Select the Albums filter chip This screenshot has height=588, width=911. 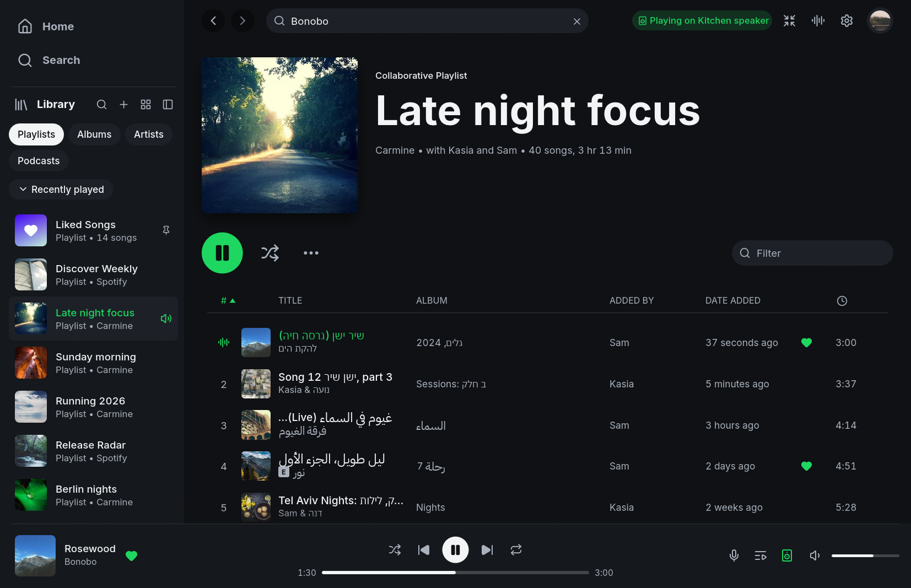pyautogui.click(x=94, y=134)
